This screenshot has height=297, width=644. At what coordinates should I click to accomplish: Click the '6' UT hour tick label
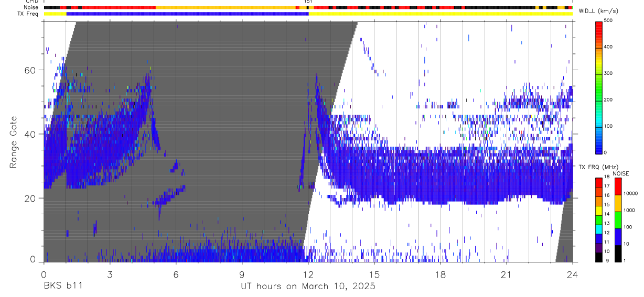tap(176, 274)
